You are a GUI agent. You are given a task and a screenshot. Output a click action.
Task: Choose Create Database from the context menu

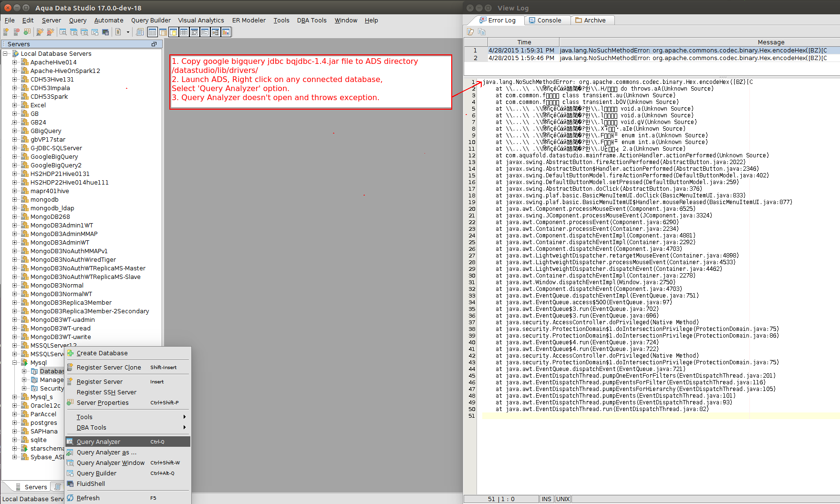pos(128,353)
